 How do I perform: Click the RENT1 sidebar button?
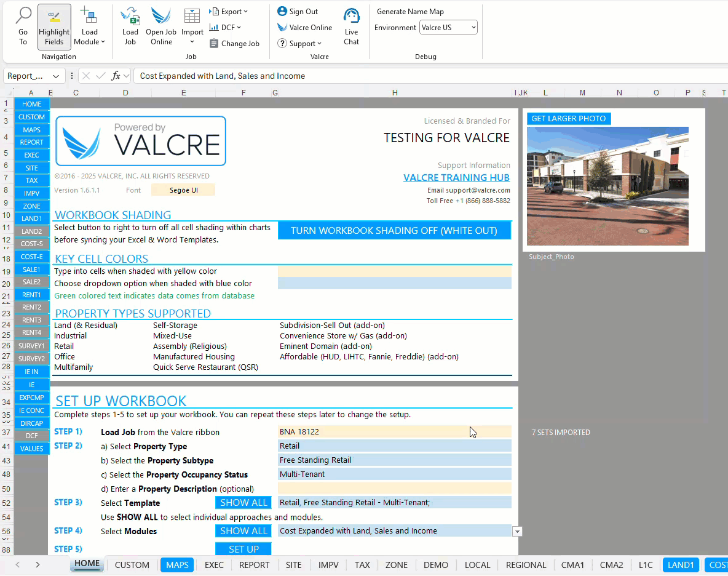click(x=31, y=295)
